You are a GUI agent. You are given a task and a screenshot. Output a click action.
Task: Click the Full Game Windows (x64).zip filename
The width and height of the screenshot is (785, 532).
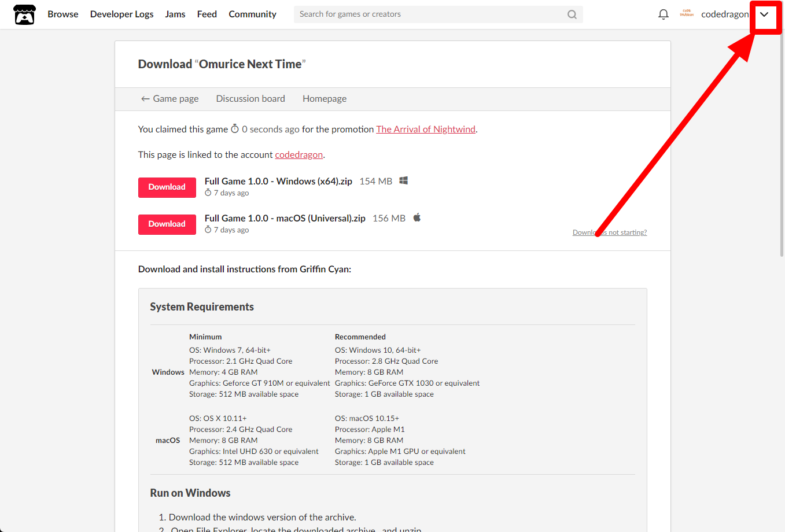[x=278, y=181]
